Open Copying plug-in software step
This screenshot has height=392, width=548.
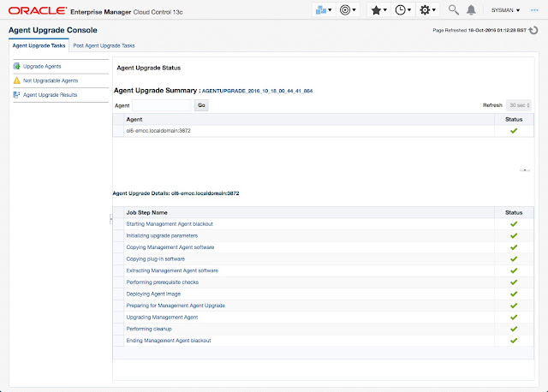click(x=156, y=258)
